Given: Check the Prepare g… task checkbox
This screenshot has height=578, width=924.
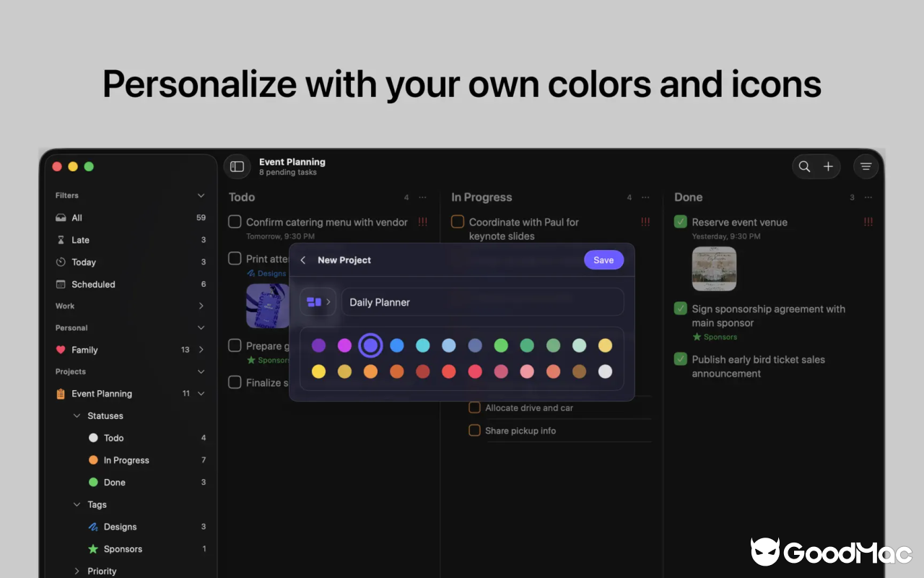Looking at the screenshot, I should click(x=235, y=345).
